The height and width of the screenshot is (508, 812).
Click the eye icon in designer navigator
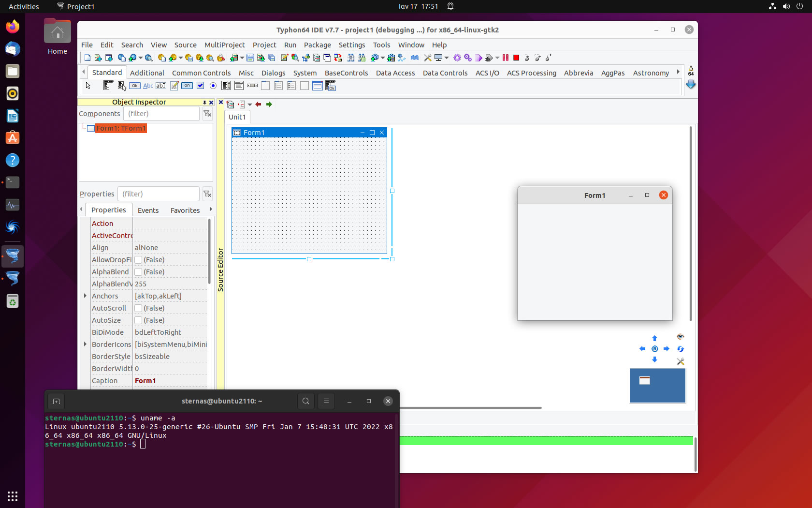coord(681,337)
